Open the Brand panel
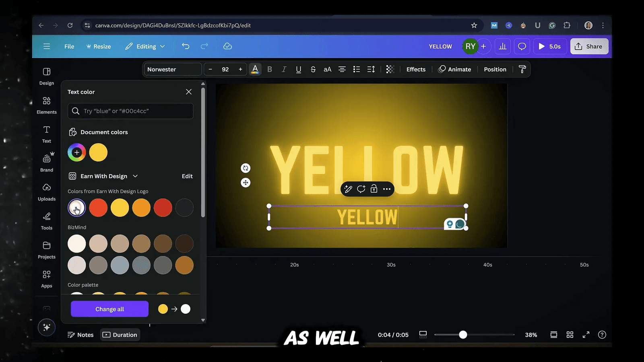This screenshot has width=644, height=362. pyautogui.click(x=46, y=163)
